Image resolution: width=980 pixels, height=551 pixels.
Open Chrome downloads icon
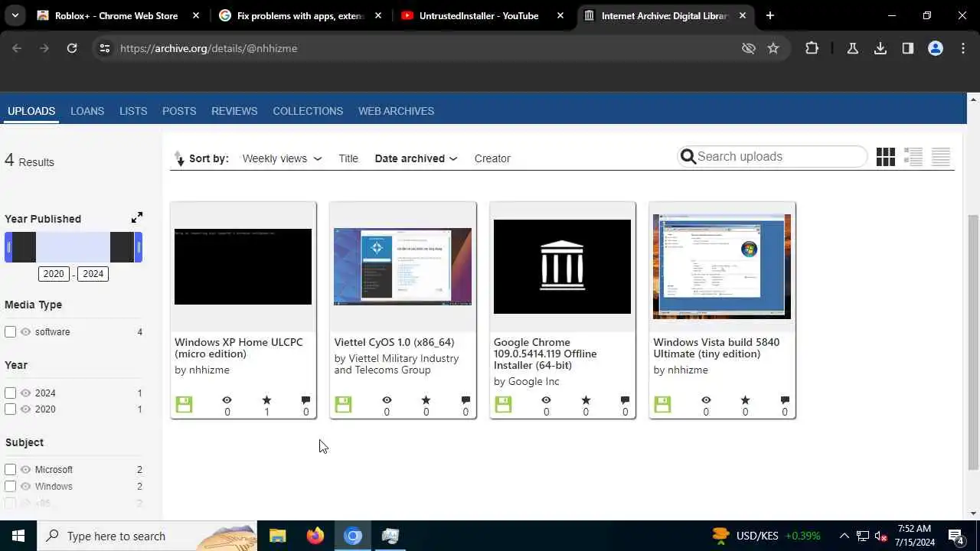tap(880, 48)
